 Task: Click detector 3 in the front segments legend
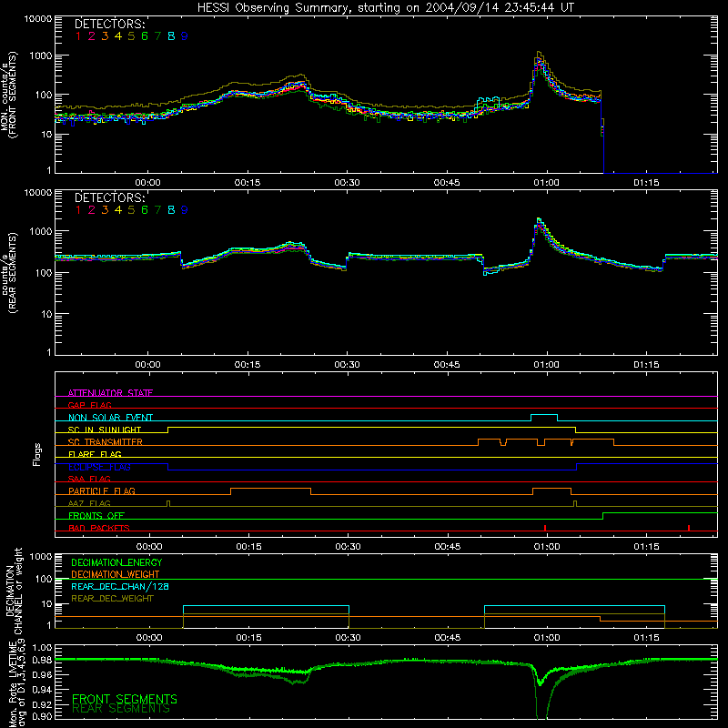click(105, 36)
